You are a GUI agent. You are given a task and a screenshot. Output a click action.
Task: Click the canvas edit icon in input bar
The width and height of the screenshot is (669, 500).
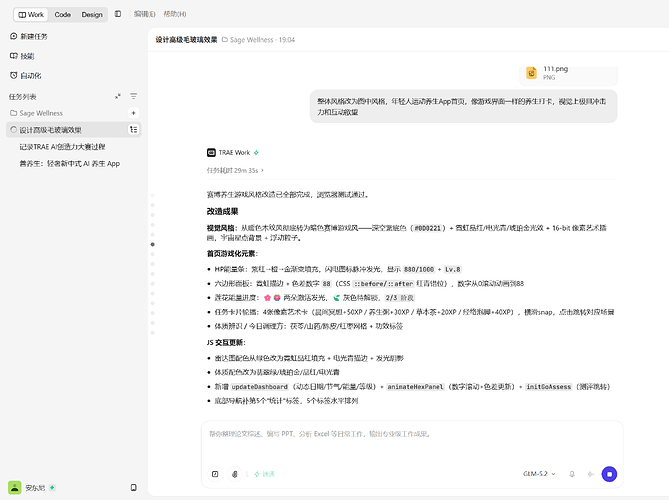click(215, 474)
